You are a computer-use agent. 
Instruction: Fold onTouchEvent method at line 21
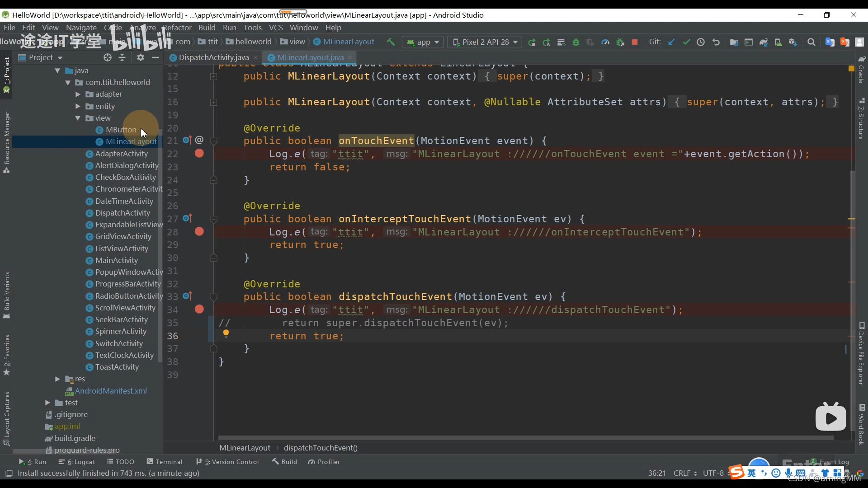click(x=214, y=141)
